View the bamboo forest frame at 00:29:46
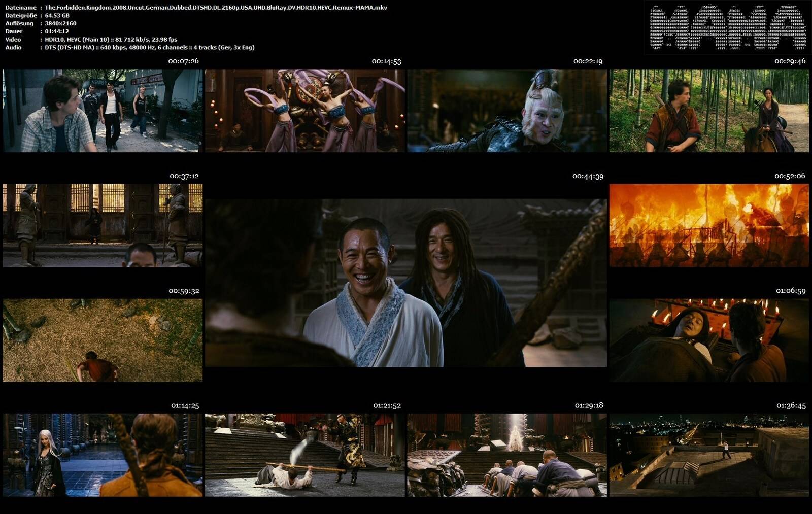The image size is (812, 514). point(709,111)
